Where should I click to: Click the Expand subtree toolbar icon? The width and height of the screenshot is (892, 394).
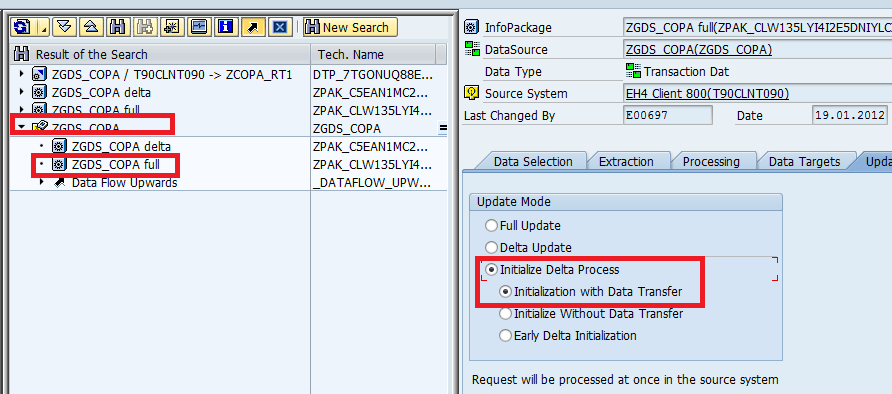(x=64, y=27)
